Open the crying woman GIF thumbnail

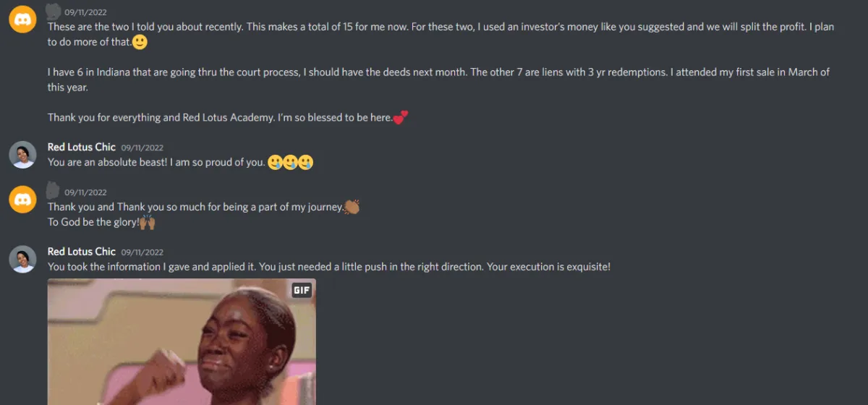(182, 341)
